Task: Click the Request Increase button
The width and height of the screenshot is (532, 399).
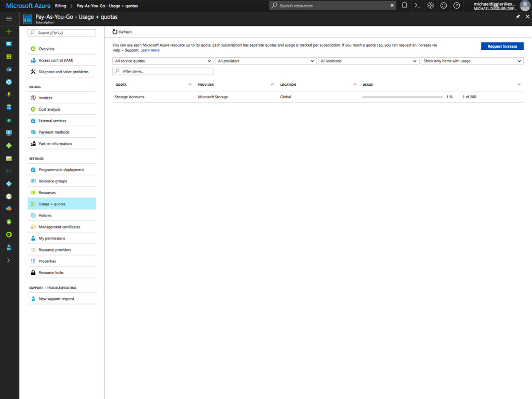Action: click(502, 46)
